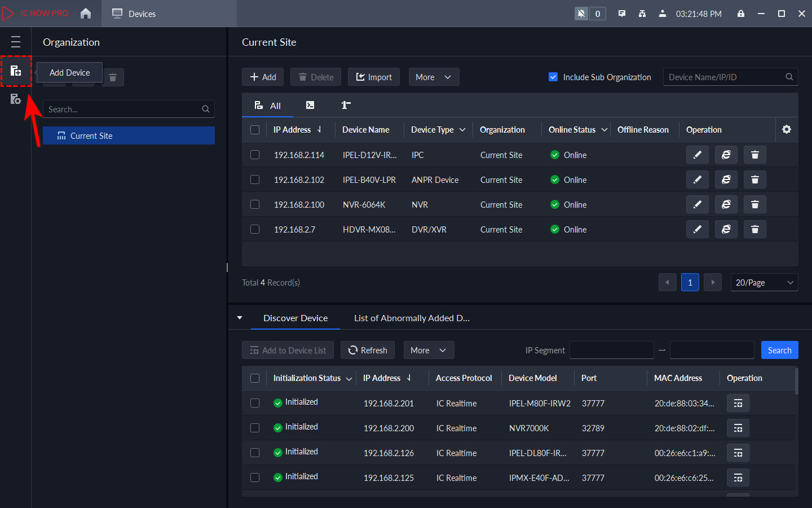Viewport: 812px width, 508px height.
Task: Click the Add Device sidebar icon
Action: (16, 71)
